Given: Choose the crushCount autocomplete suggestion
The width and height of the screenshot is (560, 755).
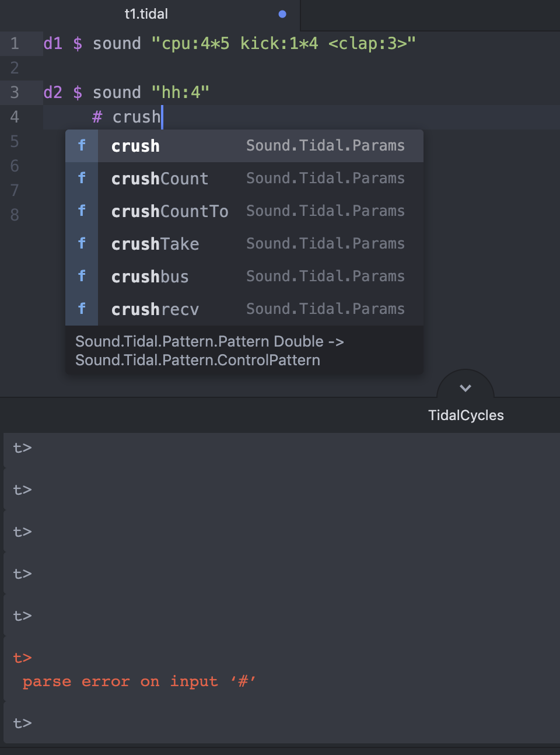Looking at the screenshot, I should tap(160, 179).
